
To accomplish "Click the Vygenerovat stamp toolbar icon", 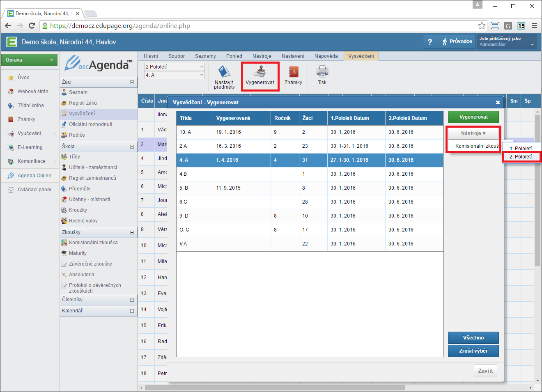I will click(x=260, y=72).
